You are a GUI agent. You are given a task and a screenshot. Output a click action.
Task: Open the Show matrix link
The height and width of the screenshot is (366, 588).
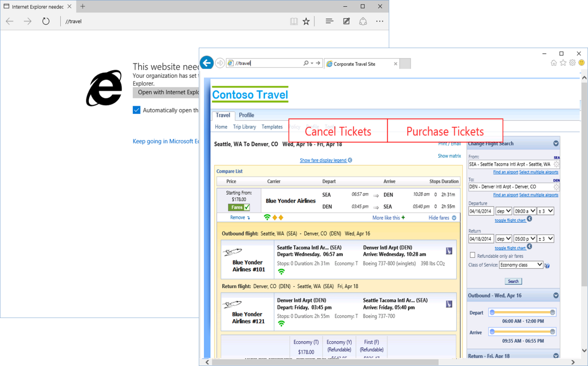tap(449, 156)
